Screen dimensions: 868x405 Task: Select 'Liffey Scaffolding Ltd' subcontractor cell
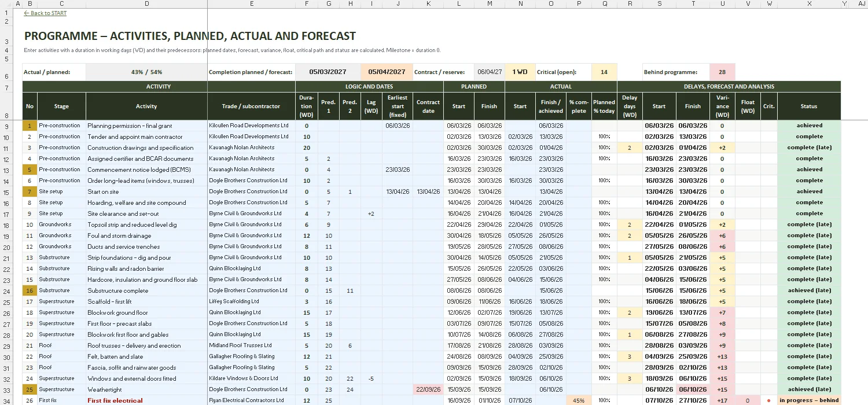(251, 301)
